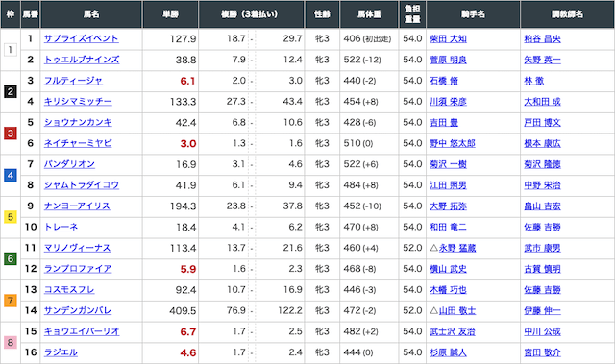The width and height of the screenshot is (615, 364).
Task: Open horse link ナンヨーアイリス
Action: [77, 206]
